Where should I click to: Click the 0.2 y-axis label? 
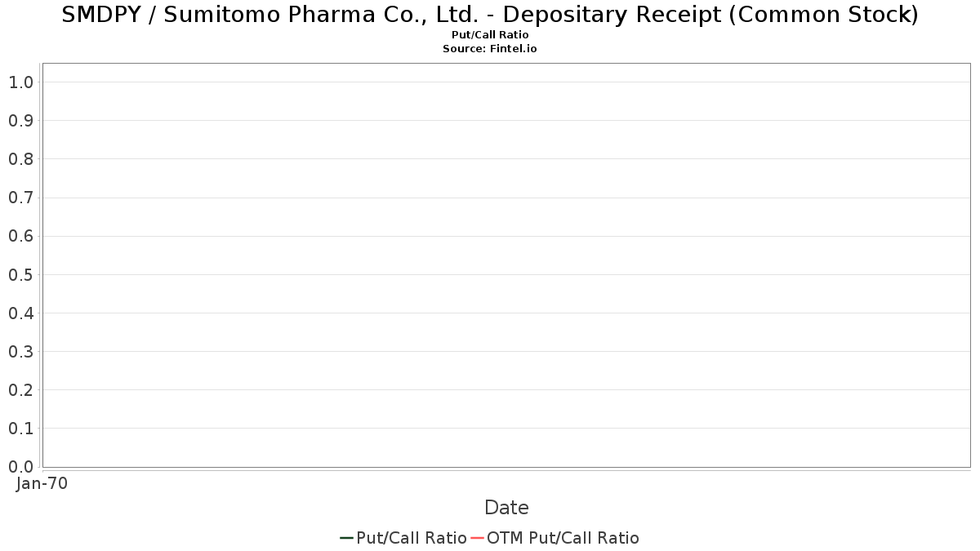20,389
